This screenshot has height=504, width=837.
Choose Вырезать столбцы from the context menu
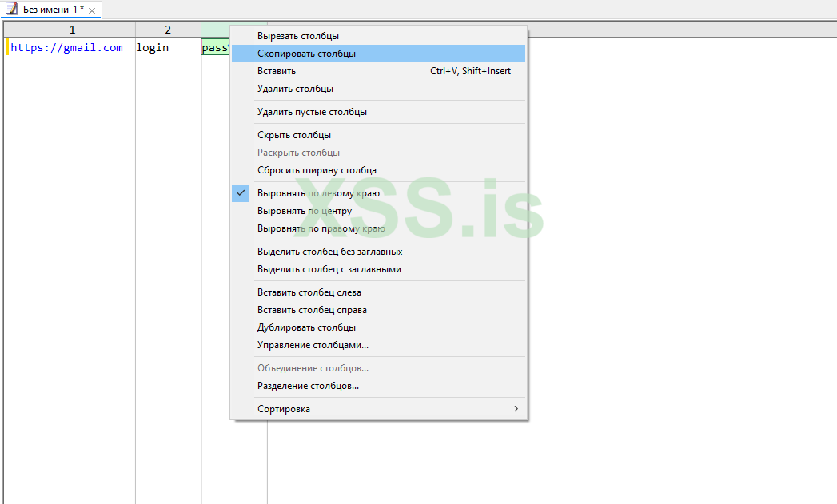point(378,36)
